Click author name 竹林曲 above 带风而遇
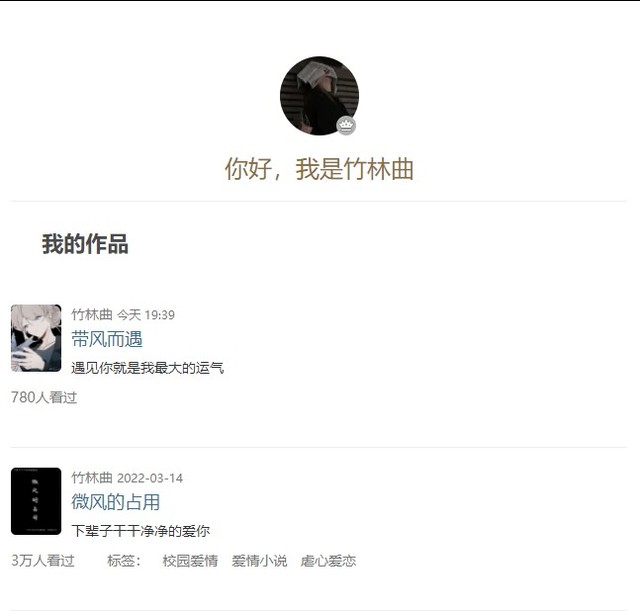Viewport: 640px width, 611px height. pyautogui.click(x=92, y=315)
